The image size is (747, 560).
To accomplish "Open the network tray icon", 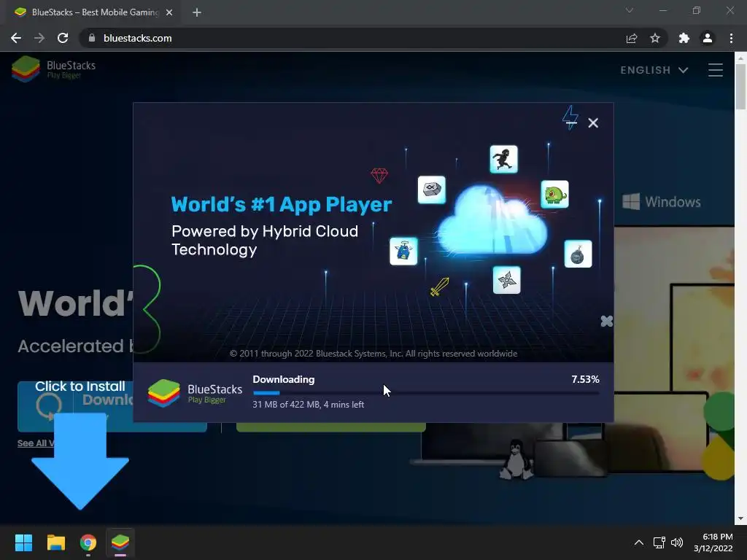I will point(659,542).
